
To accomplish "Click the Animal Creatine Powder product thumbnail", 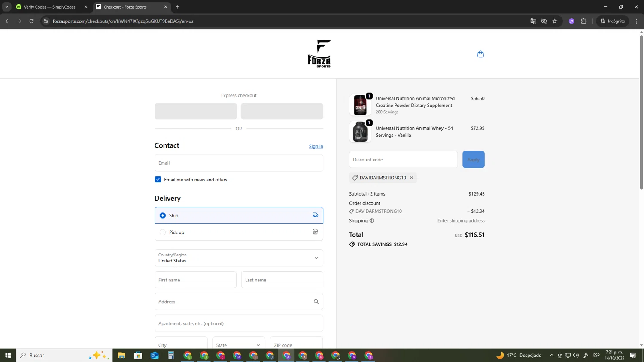I will tap(360, 105).
